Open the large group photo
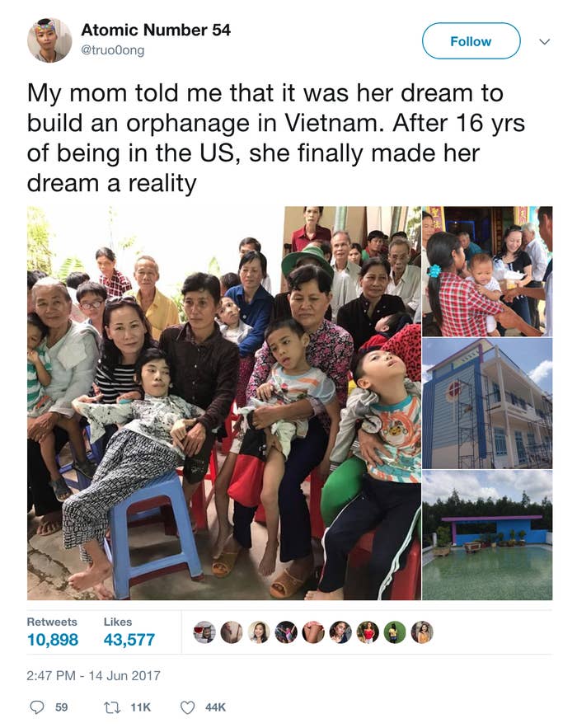The image size is (577, 728). pyautogui.click(x=223, y=403)
